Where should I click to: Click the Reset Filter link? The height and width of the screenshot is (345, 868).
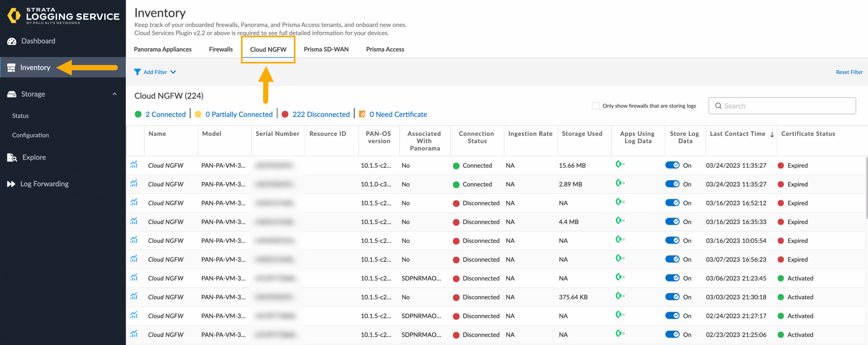[x=849, y=72]
